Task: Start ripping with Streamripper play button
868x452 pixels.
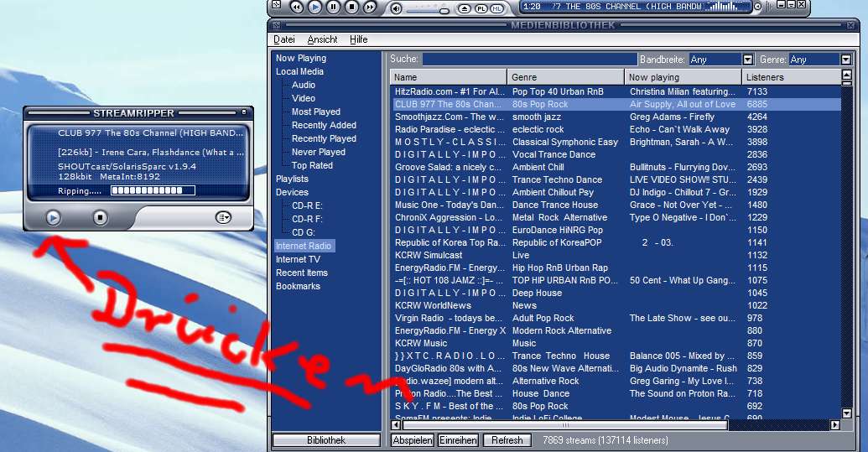Action: (53, 218)
